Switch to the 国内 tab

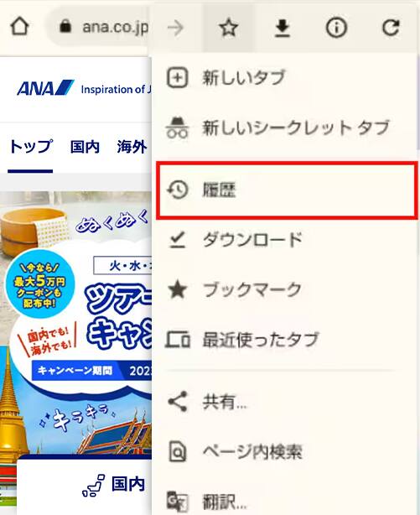pos(85,147)
